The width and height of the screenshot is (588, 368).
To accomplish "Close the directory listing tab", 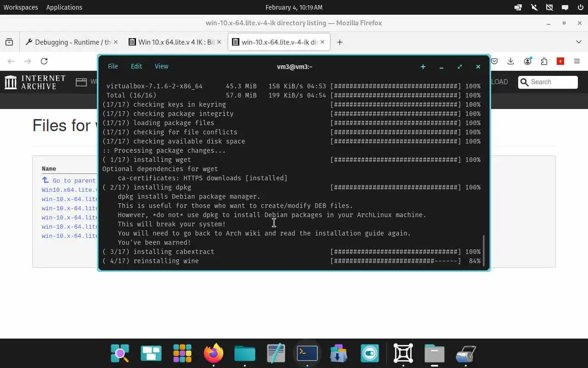I will pos(322,42).
